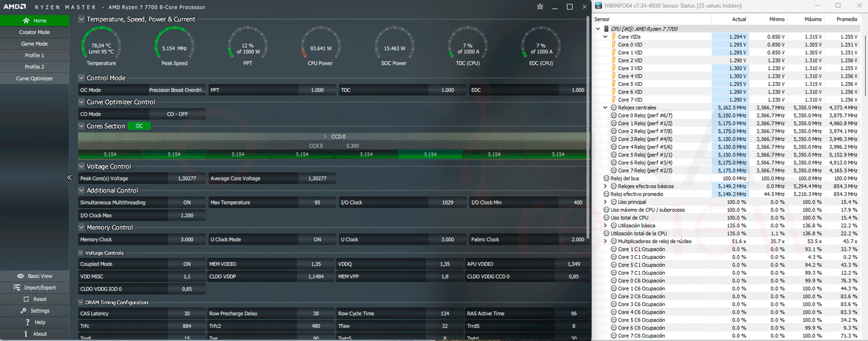Click the SOC Power gauge
Screen dimensions: 868x341
point(394,47)
